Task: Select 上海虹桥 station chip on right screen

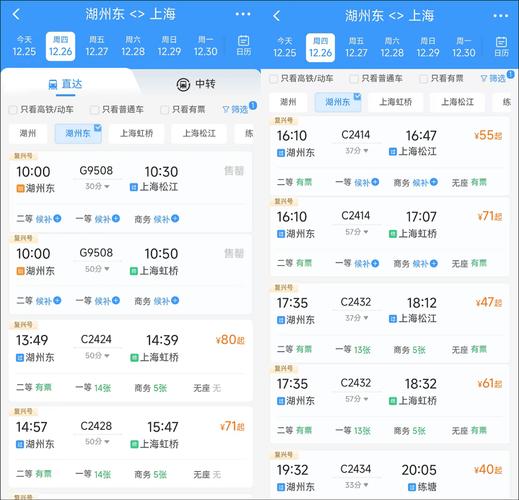Action: (x=396, y=102)
